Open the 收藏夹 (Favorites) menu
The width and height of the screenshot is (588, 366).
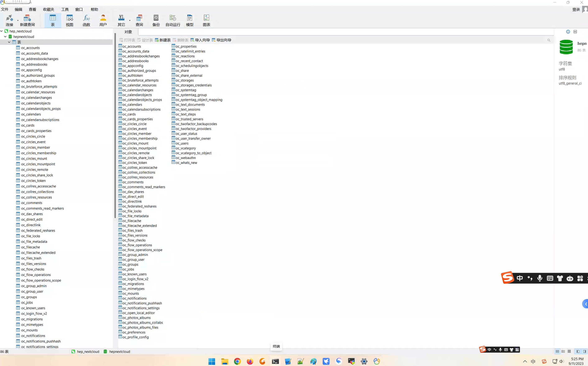48,9
